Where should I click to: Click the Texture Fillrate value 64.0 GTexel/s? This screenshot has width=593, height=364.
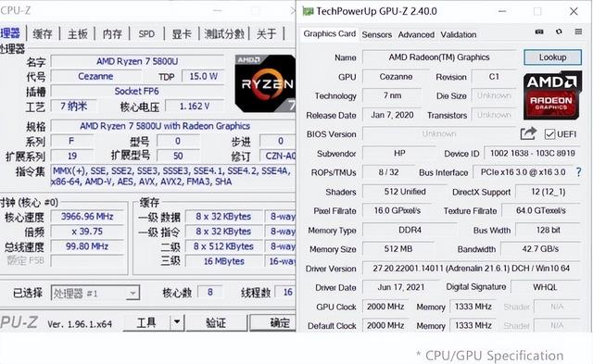tap(541, 210)
